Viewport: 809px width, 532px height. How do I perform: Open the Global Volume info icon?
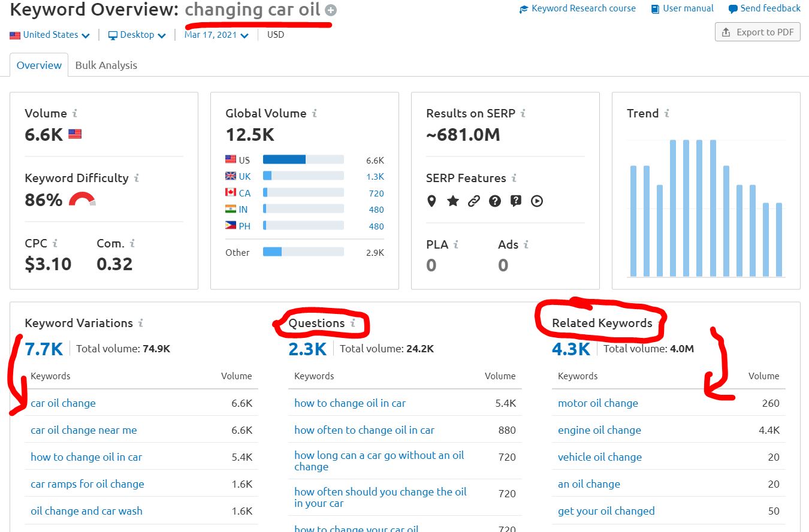(x=315, y=113)
